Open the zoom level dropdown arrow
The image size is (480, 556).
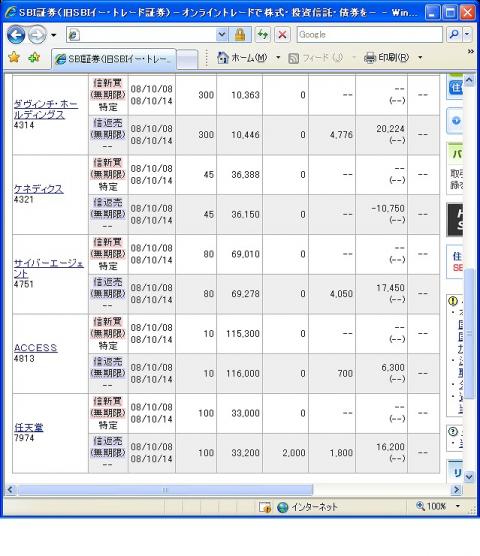(x=458, y=506)
